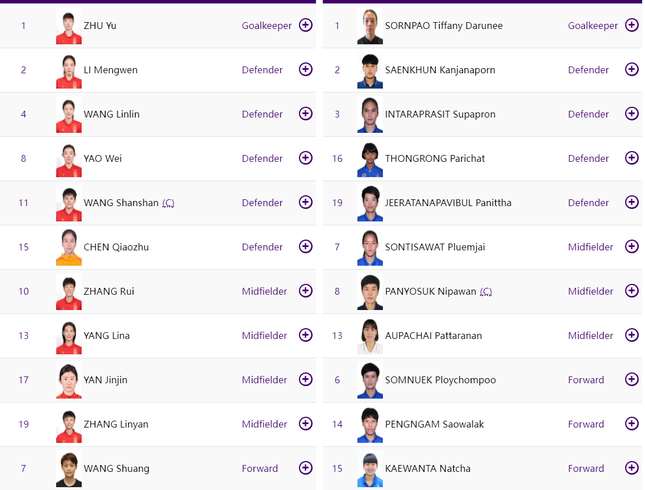Open plus icon for YANG Lina

tap(305, 335)
